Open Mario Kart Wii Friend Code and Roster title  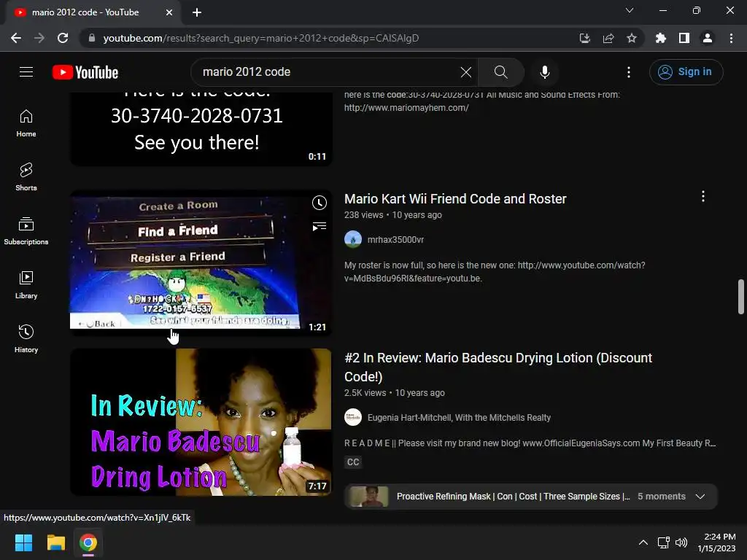(x=455, y=199)
